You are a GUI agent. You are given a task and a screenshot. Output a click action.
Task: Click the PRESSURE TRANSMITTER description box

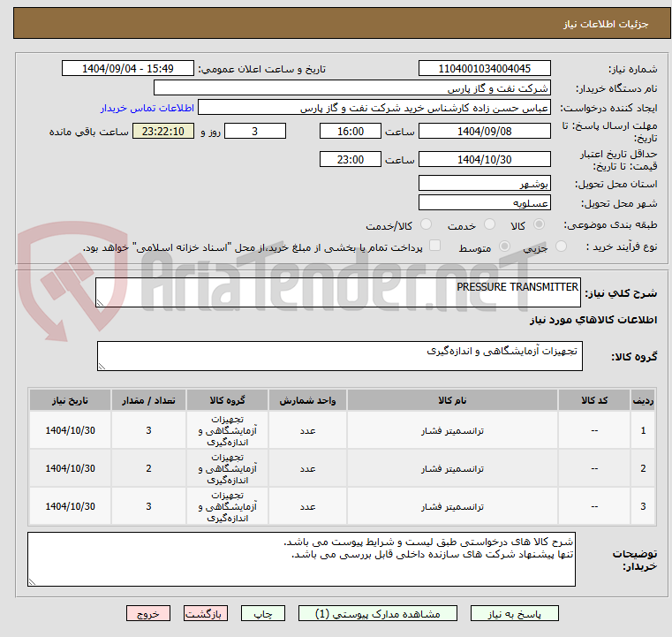[x=337, y=292]
